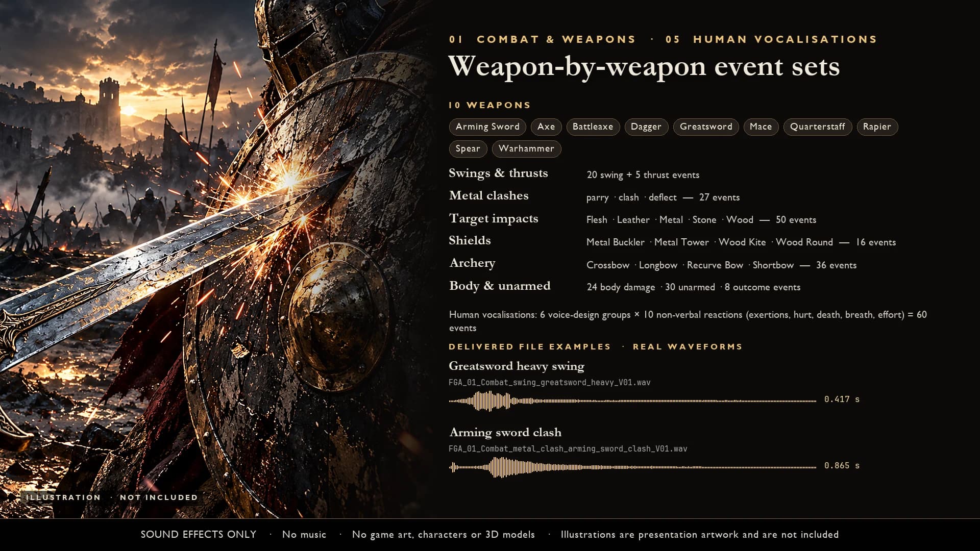980x551 pixels.
Task: Click the Greatsword heavy swing waveform
Action: (632, 401)
